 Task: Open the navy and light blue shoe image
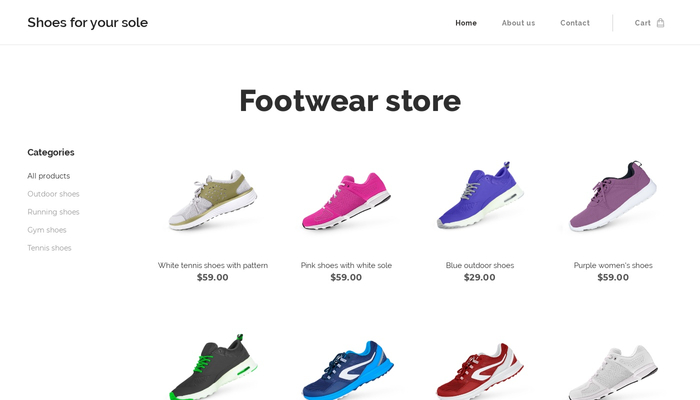pos(347,370)
